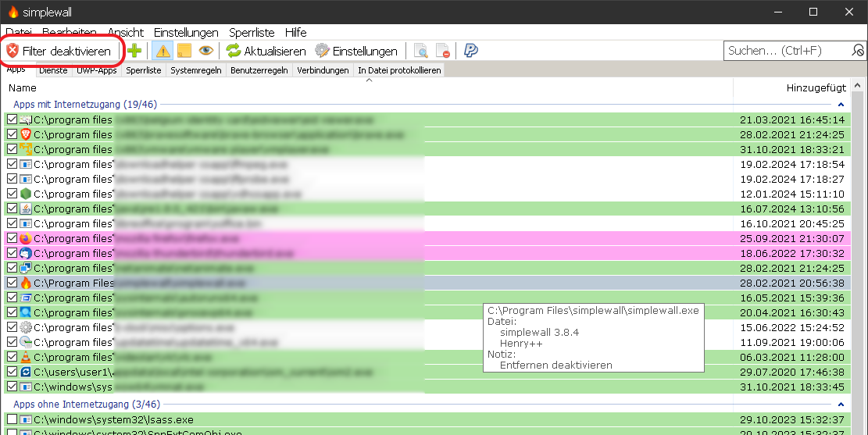
Task: Open the Hilfe menu
Action: [x=295, y=33]
